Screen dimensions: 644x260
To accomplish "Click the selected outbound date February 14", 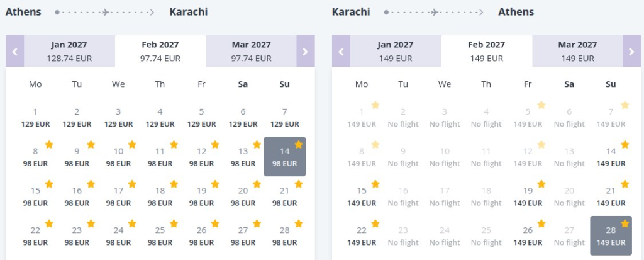I will pyautogui.click(x=284, y=157).
